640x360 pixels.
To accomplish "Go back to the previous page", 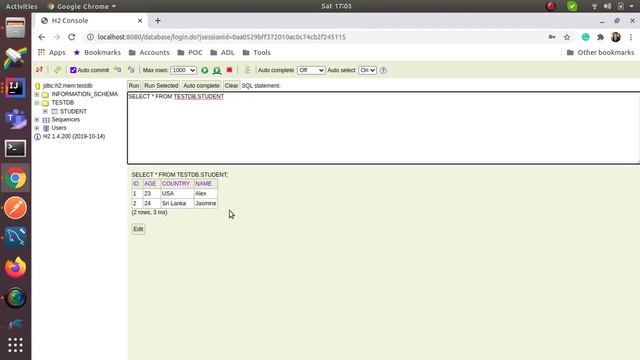I will click(42, 37).
